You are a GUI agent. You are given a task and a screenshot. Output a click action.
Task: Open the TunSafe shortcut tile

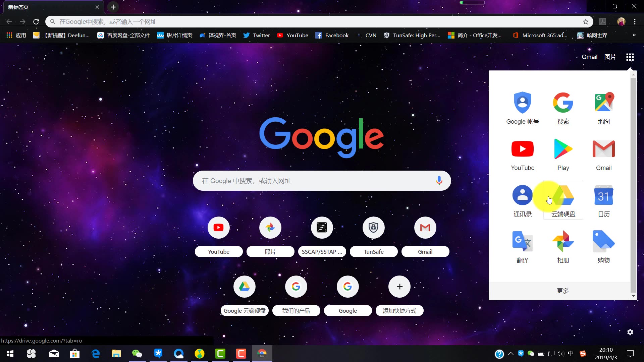(x=374, y=237)
